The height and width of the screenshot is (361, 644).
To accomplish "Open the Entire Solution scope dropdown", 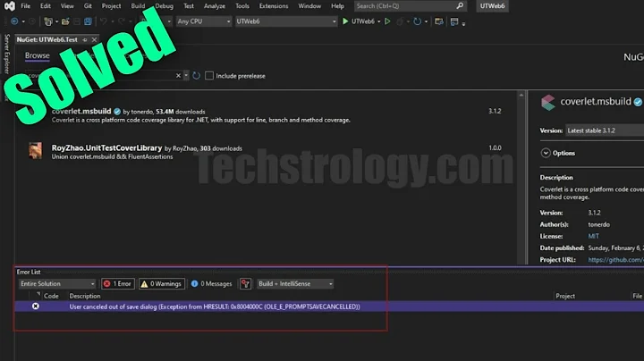I will (x=57, y=283).
